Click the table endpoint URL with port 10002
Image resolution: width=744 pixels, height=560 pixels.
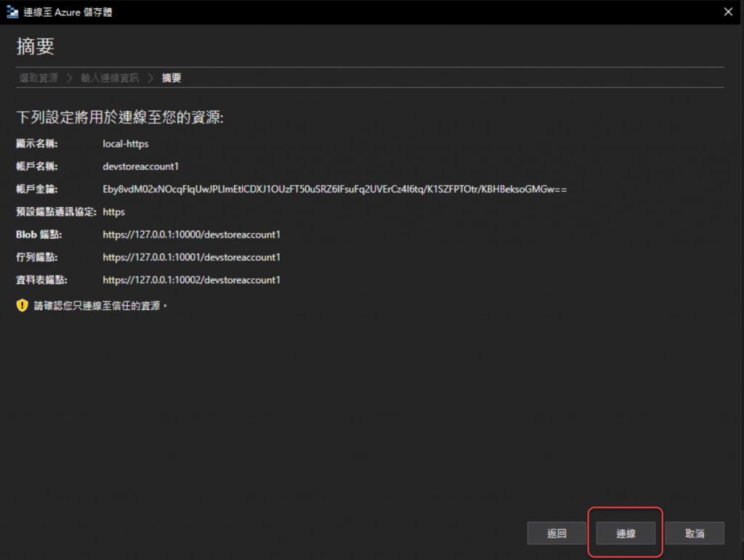click(192, 280)
